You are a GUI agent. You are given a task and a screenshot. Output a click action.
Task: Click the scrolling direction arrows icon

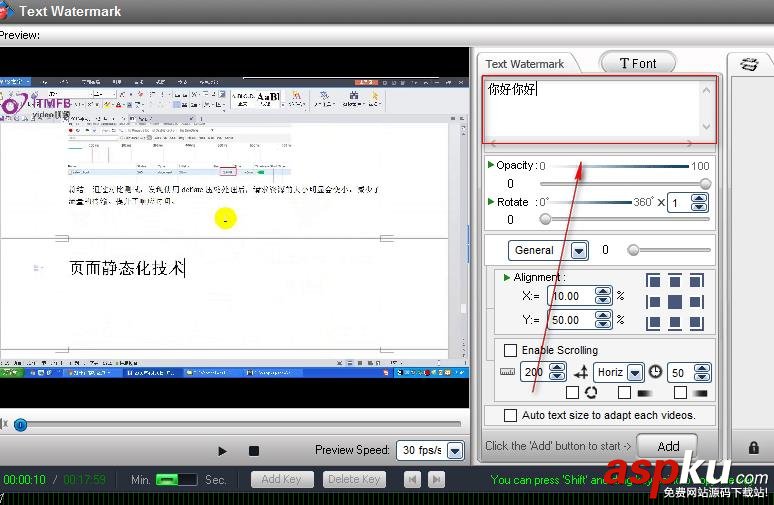click(581, 372)
